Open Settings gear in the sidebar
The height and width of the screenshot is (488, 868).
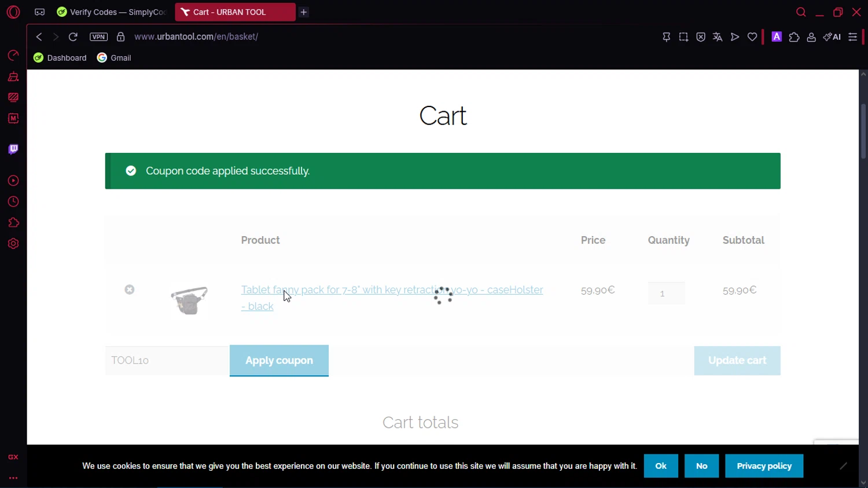click(13, 244)
